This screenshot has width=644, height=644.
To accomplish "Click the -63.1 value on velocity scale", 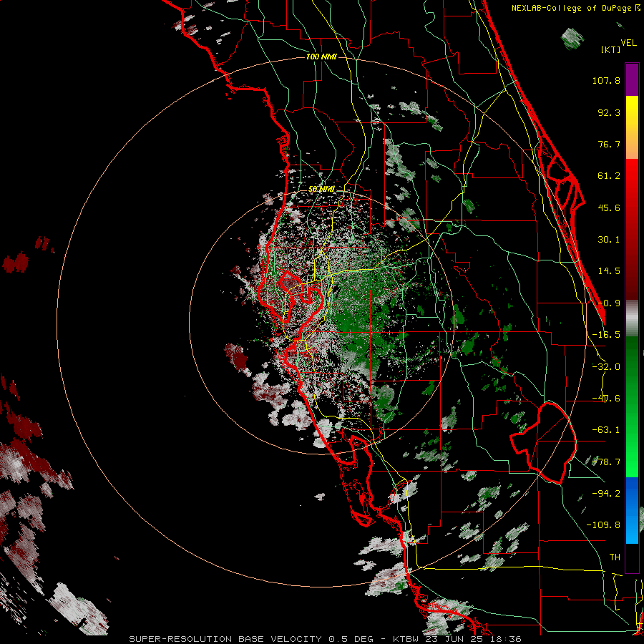I will [x=606, y=430].
